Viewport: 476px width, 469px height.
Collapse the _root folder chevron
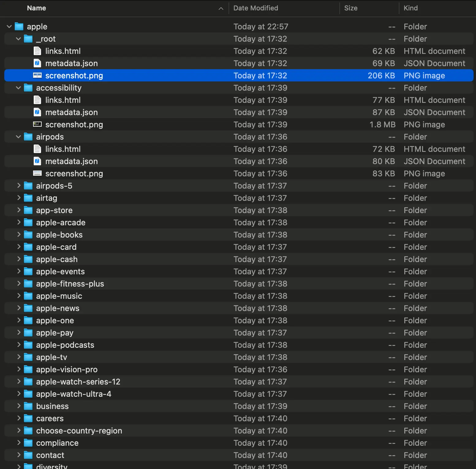[18, 39]
